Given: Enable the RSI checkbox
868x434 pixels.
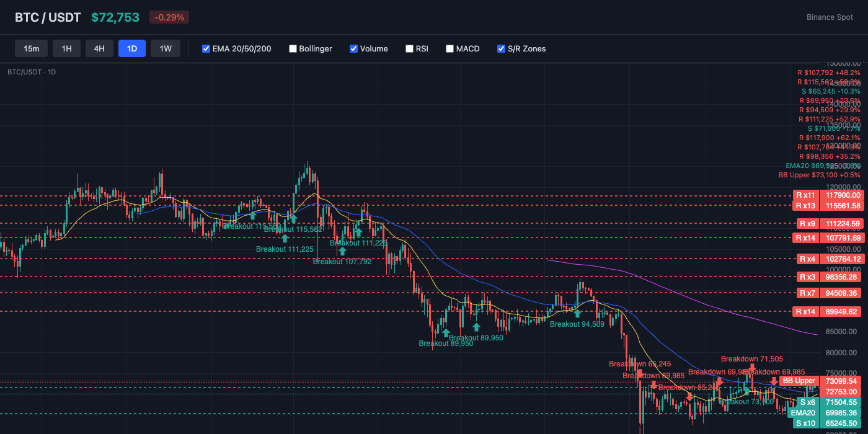Looking at the screenshot, I should point(409,48).
